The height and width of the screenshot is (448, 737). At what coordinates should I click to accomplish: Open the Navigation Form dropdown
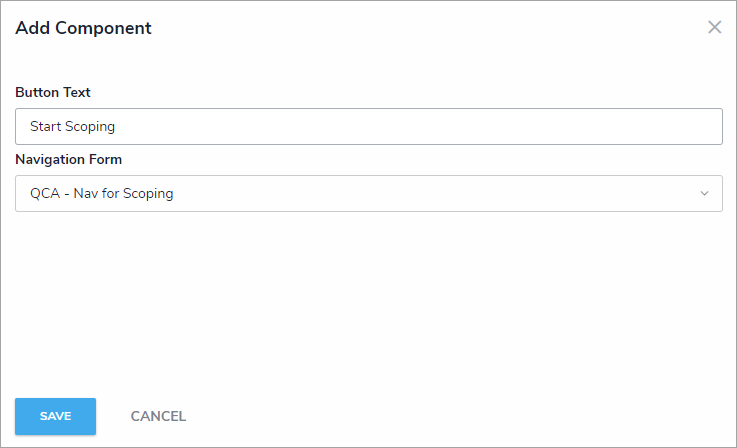pyautogui.click(x=368, y=194)
